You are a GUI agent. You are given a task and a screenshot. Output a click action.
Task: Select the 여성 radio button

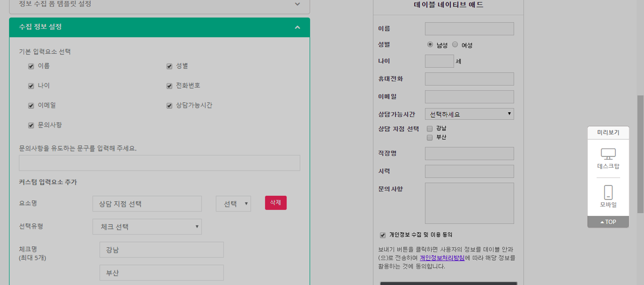point(455,44)
